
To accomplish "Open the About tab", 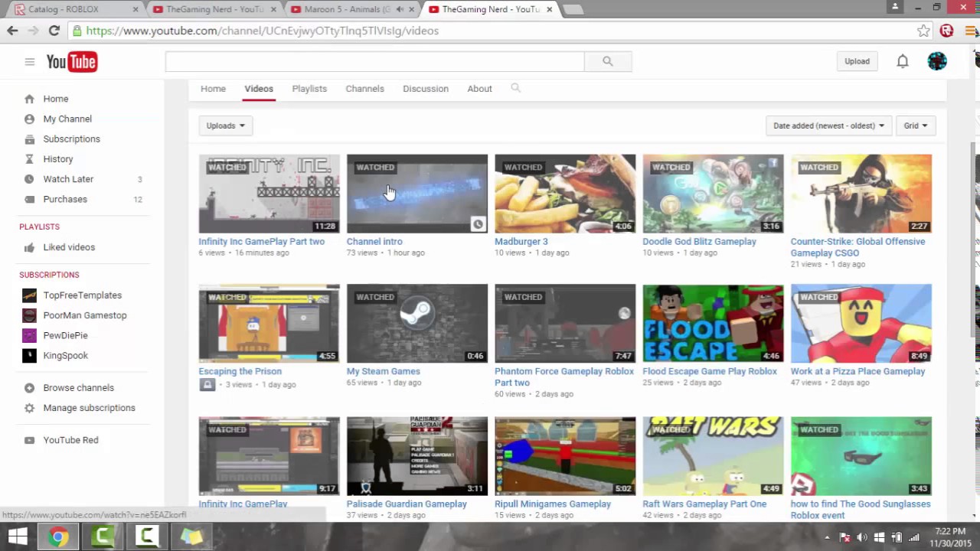I will click(x=479, y=89).
